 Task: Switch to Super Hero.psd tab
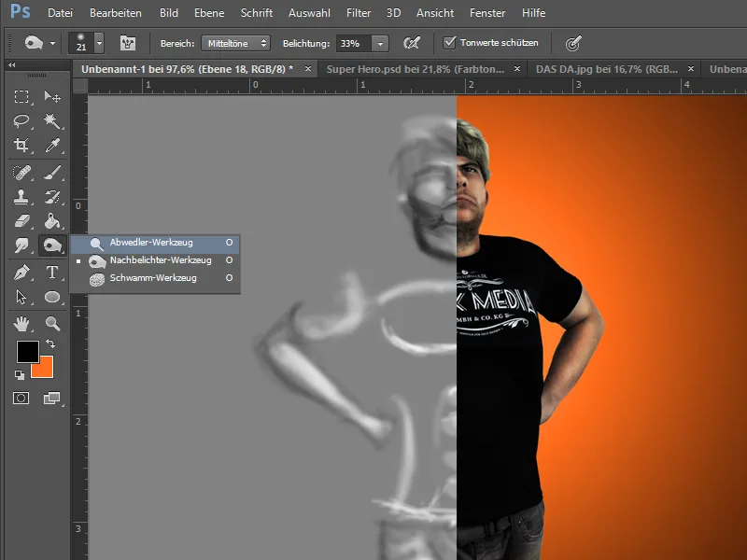tap(415, 69)
